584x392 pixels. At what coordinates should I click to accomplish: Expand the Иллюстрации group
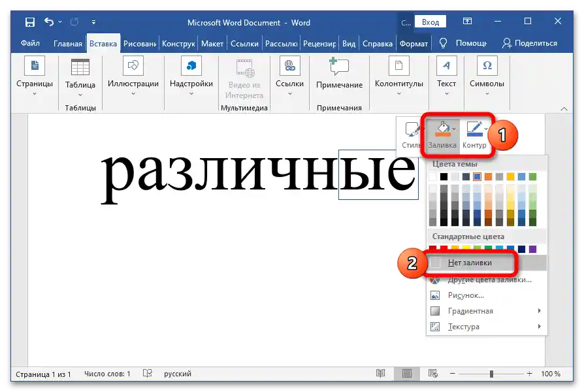coord(133,76)
